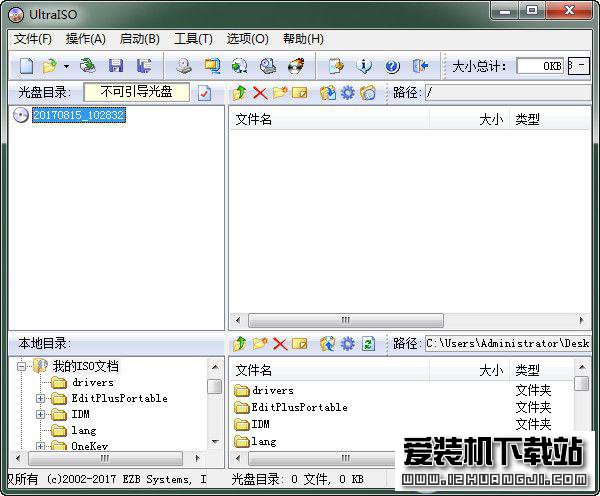Expand the recent files arrow beside Open
Image resolution: width=600 pixels, height=496 pixels.
pyautogui.click(x=66, y=67)
